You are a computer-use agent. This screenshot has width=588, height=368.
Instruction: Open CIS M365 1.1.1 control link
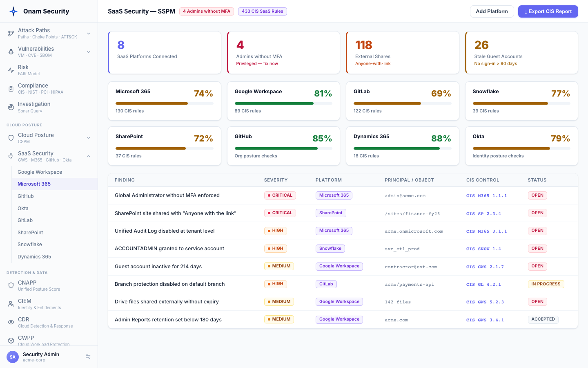pyautogui.click(x=486, y=196)
